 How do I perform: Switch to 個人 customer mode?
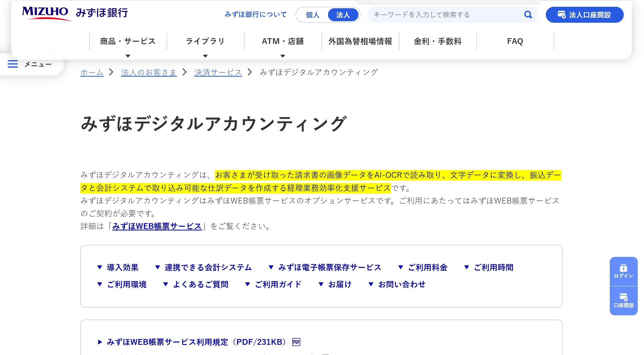point(312,15)
